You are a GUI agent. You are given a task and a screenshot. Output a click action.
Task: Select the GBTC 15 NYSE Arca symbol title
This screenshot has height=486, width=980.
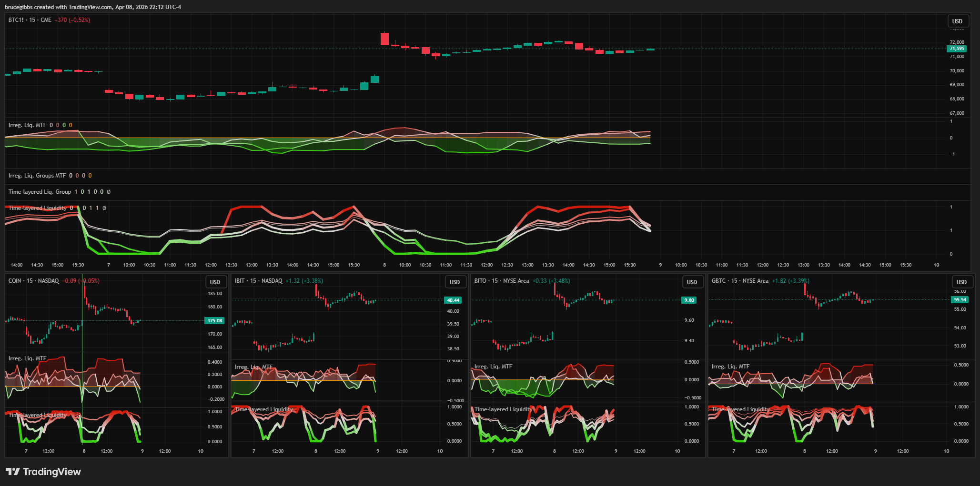point(739,281)
